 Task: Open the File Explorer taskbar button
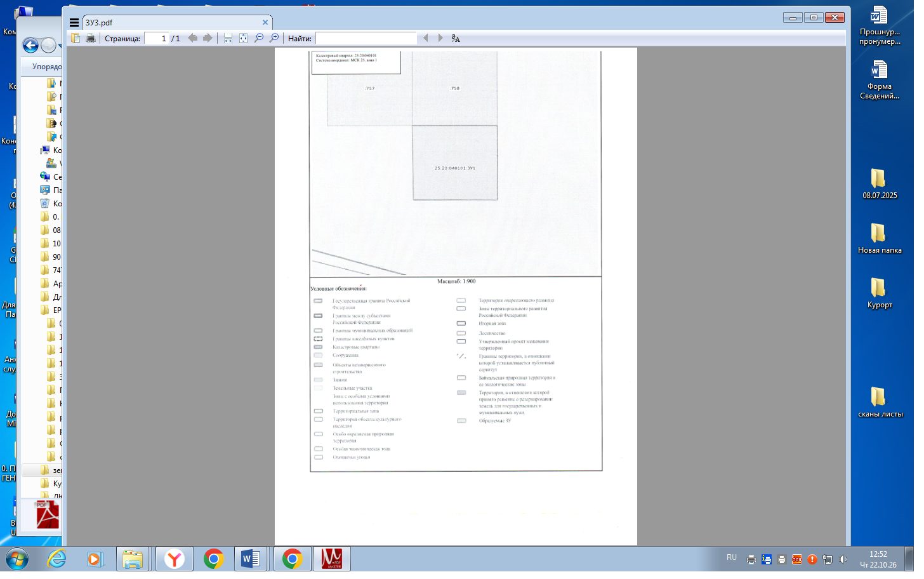(x=133, y=559)
